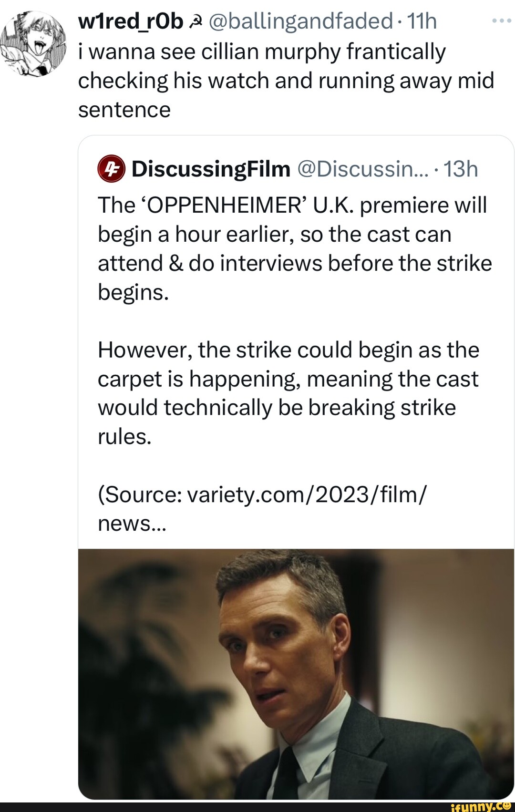Image resolution: width=515 pixels, height=812 pixels.
Task: Open the w1red_r0b display name
Action: 131,21
